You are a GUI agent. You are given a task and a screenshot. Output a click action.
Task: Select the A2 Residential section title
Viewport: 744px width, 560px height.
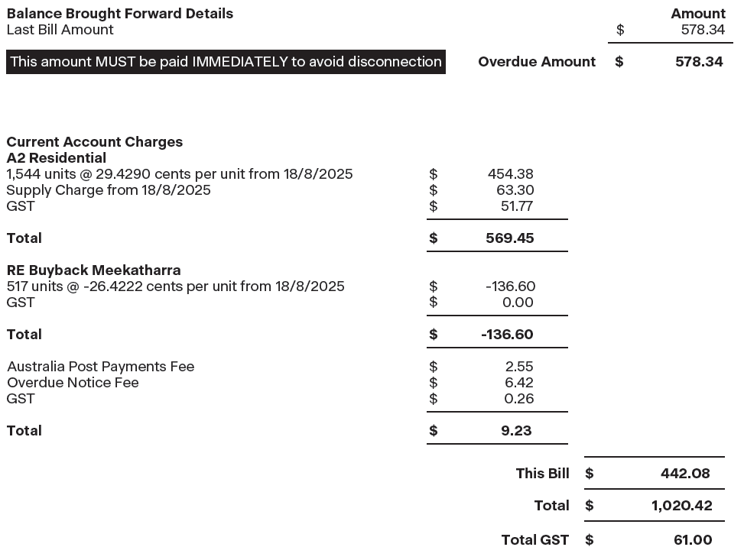(56, 158)
